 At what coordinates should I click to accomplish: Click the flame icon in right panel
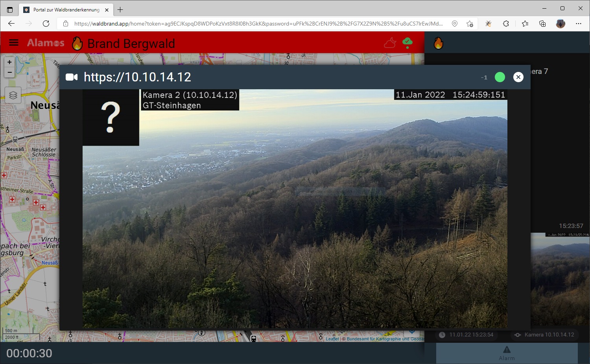point(439,43)
